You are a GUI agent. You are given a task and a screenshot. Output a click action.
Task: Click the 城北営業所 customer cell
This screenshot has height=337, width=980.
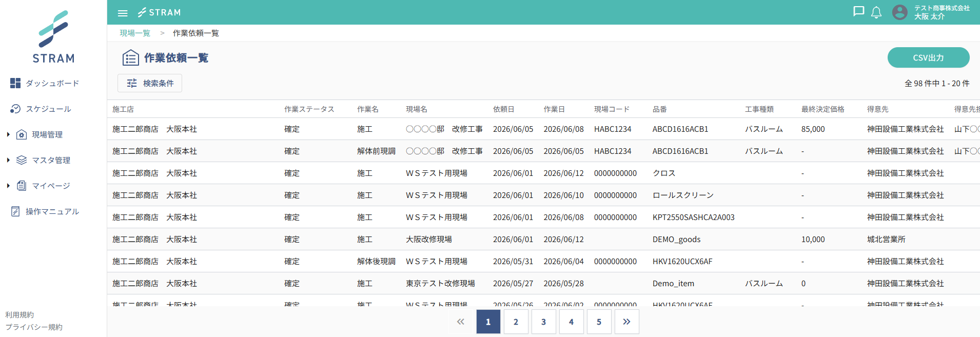[x=886, y=239]
